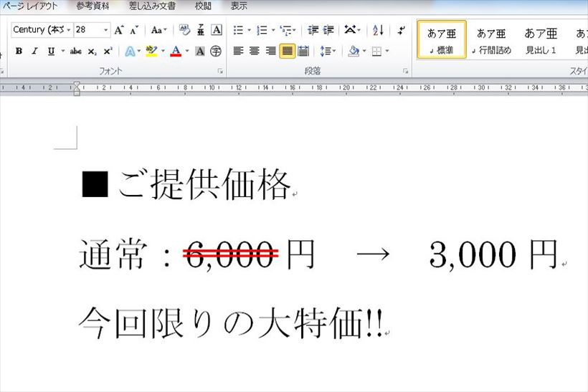The image size is (588, 392).
Task: Click the 今回限りの大特価!! line
Action: [x=231, y=323]
